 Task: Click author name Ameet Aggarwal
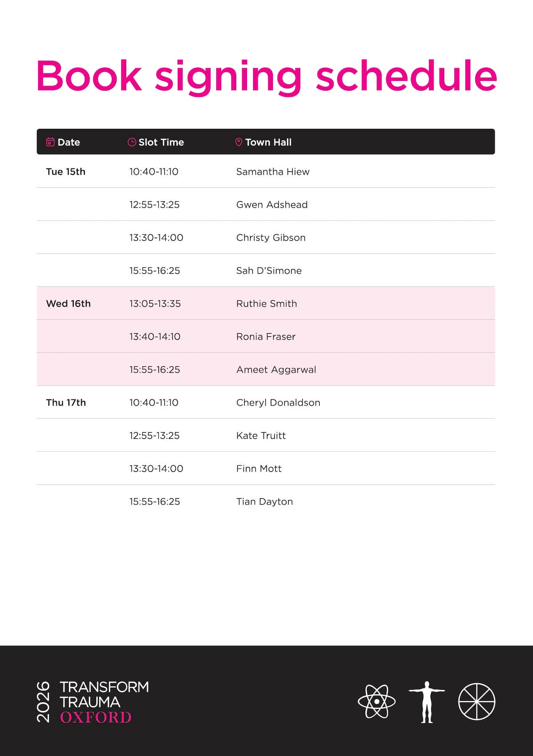(x=276, y=370)
